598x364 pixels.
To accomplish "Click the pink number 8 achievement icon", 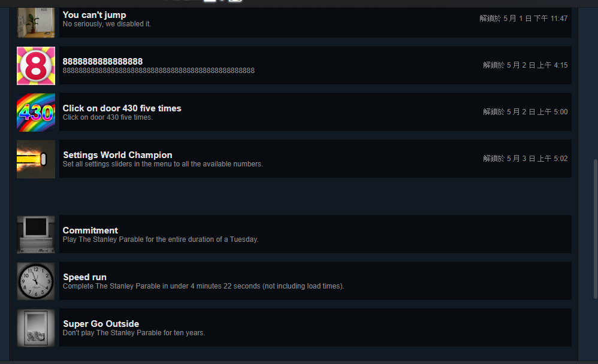I will [36, 66].
